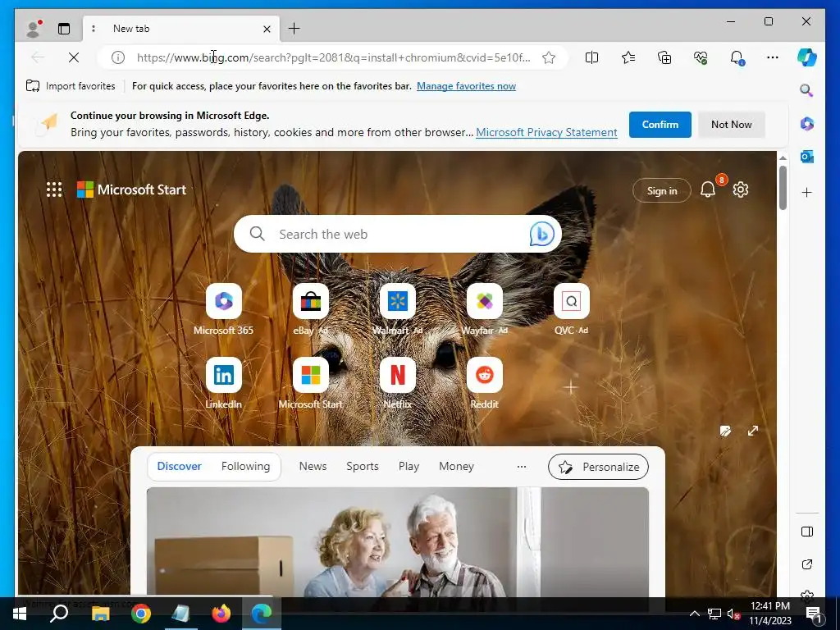Click the address bar URL field
Viewport: 840px width, 630px height.
click(x=333, y=57)
